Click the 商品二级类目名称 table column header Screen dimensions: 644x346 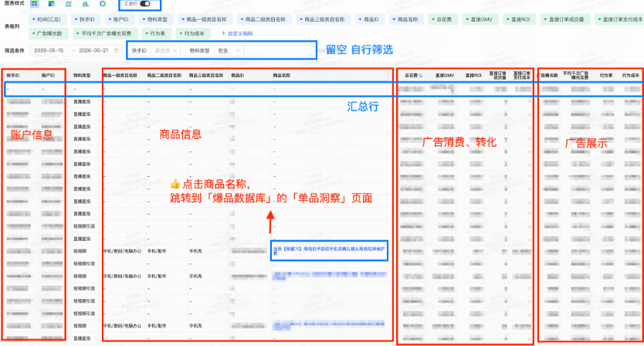click(x=164, y=76)
